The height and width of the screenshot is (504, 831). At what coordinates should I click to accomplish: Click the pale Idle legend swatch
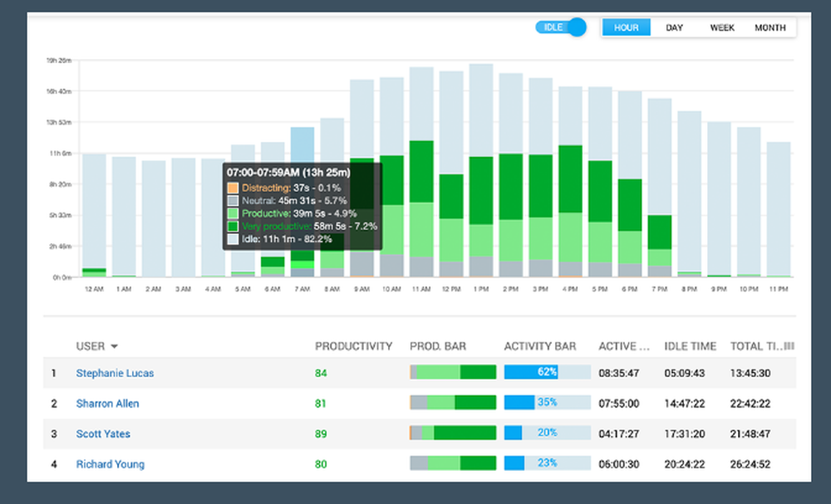(x=233, y=239)
